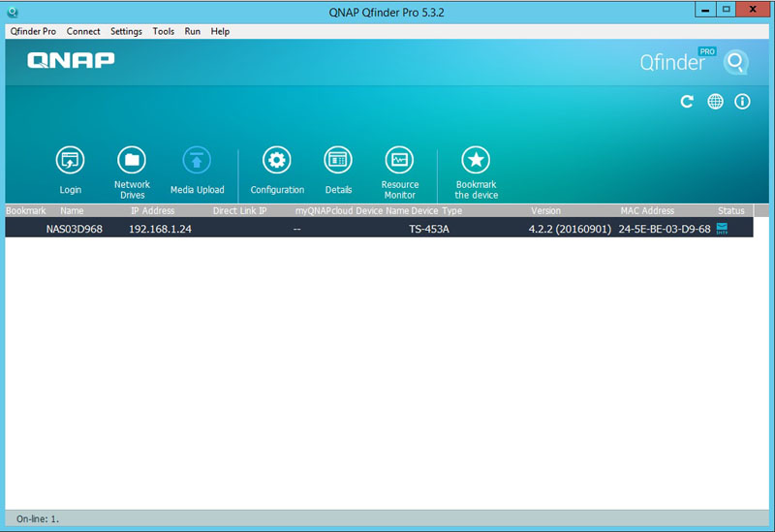This screenshot has width=775, height=532.
Task: Open the Connect menu
Action: click(x=83, y=31)
